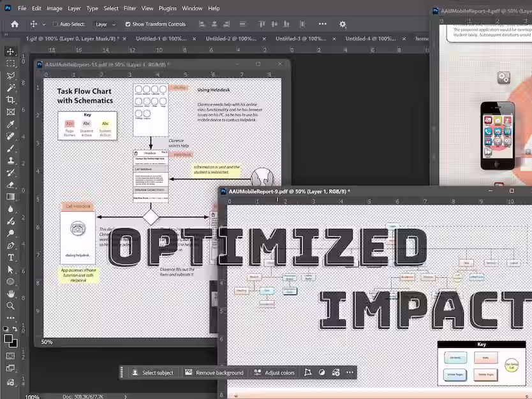Switch to the Untitled-4 document tab
The image size is (532, 399).
coord(371,39)
